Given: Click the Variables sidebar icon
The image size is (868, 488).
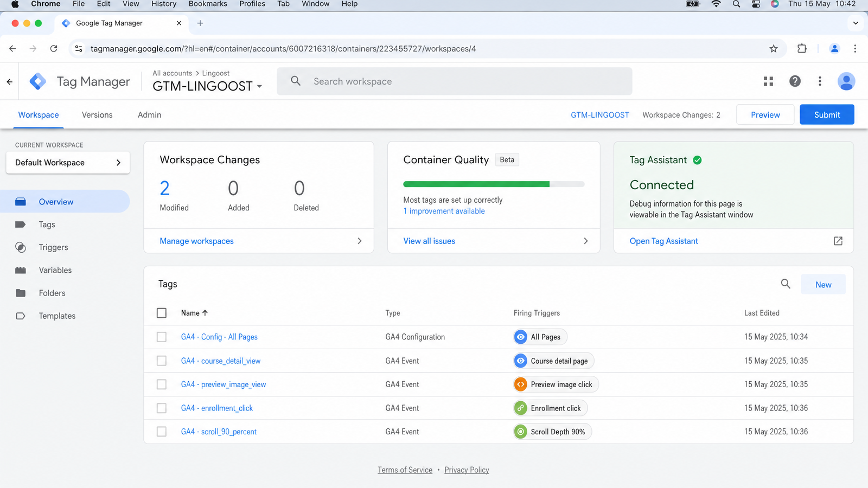Looking at the screenshot, I should tap(21, 270).
